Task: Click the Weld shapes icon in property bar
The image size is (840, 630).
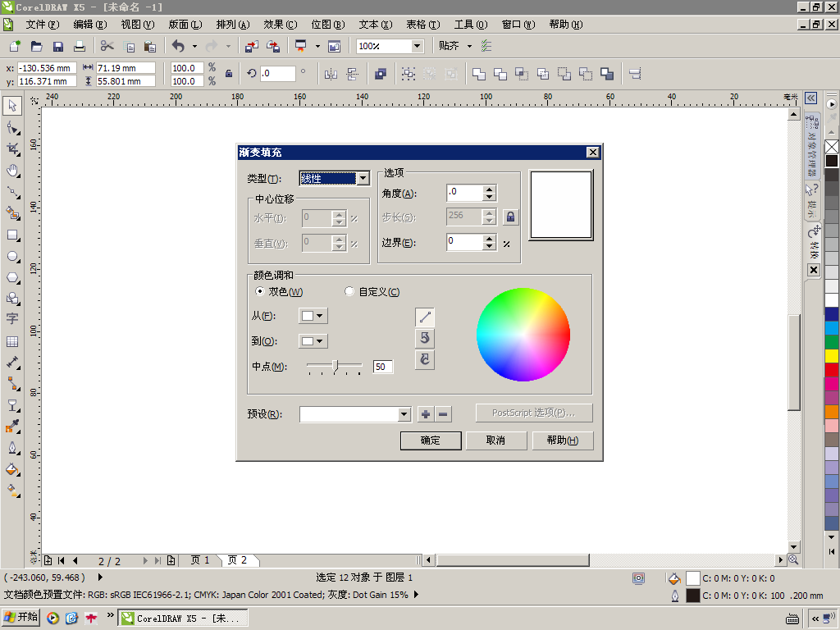Action: point(478,74)
